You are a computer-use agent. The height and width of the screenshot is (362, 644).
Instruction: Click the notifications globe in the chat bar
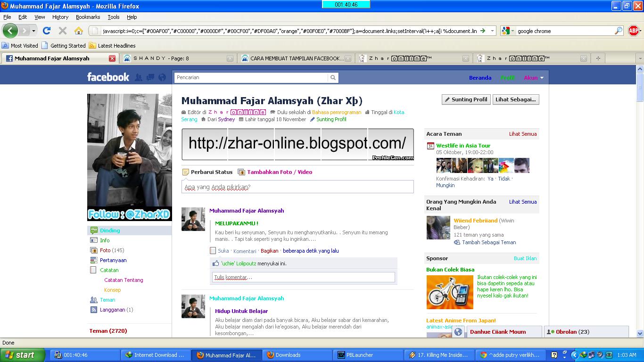click(458, 332)
